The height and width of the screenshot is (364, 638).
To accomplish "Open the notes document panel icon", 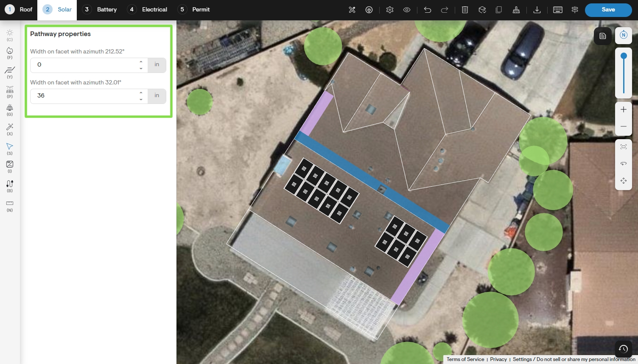I will 603,36.
